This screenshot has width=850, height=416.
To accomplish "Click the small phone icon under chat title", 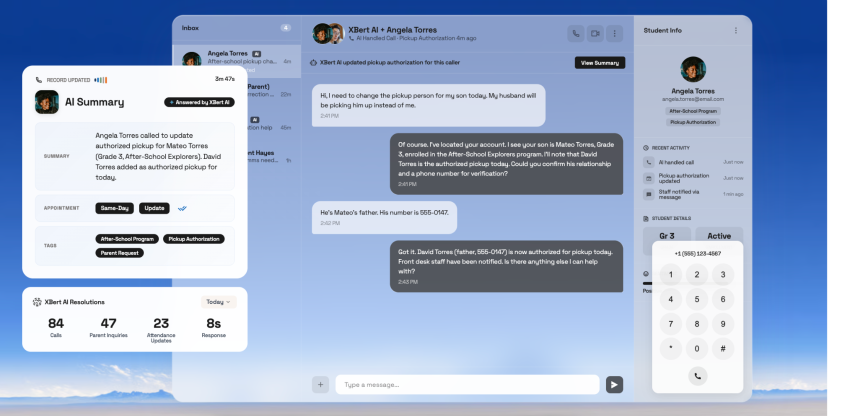I will click(x=351, y=39).
